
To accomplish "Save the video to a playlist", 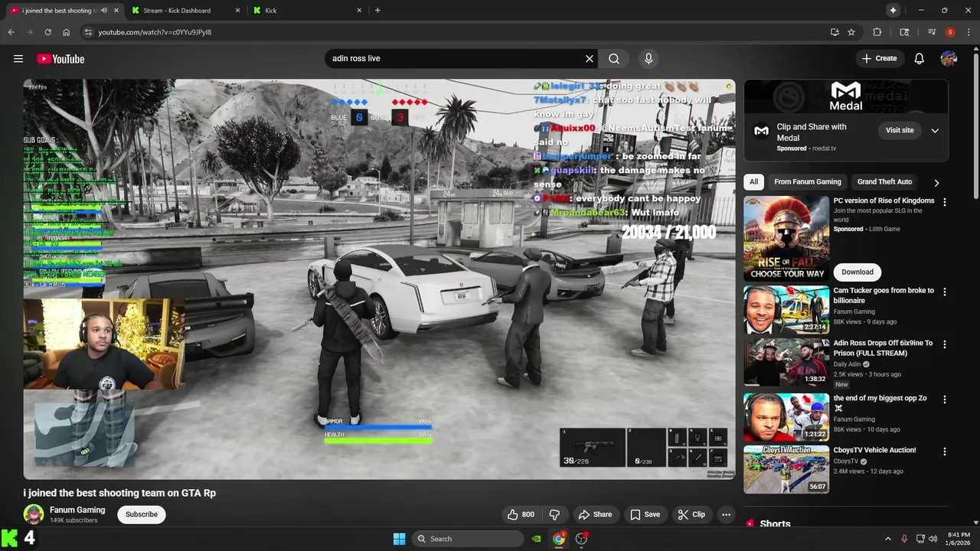I will (645, 514).
